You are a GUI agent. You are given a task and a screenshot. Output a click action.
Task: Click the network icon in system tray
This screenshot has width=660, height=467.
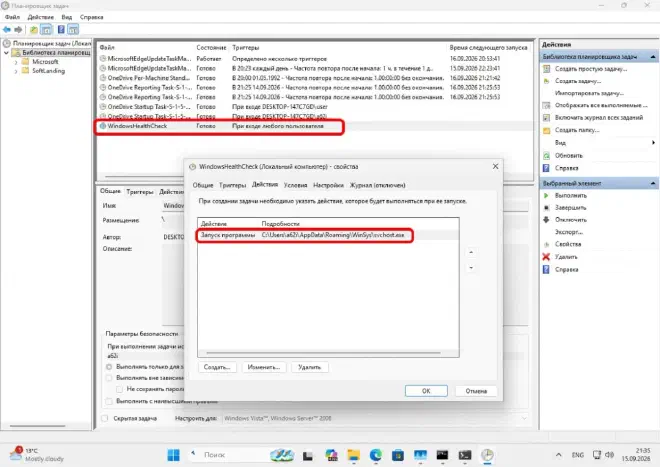coord(596,455)
